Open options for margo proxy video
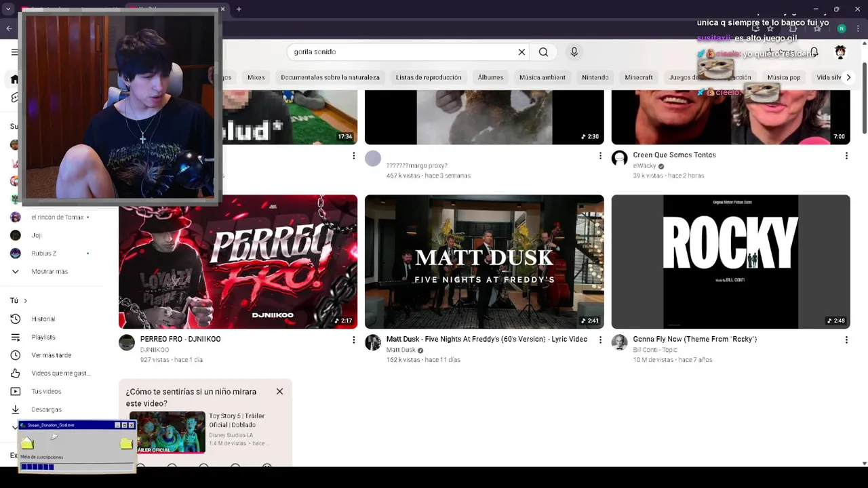This screenshot has height=488, width=868. (599, 156)
